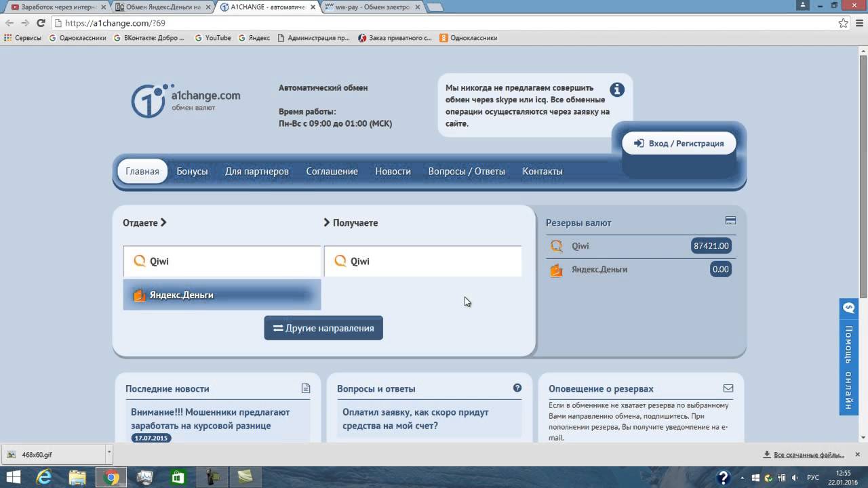Open Internet Explorer from the taskbar
The image size is (868, 488).
44,477
